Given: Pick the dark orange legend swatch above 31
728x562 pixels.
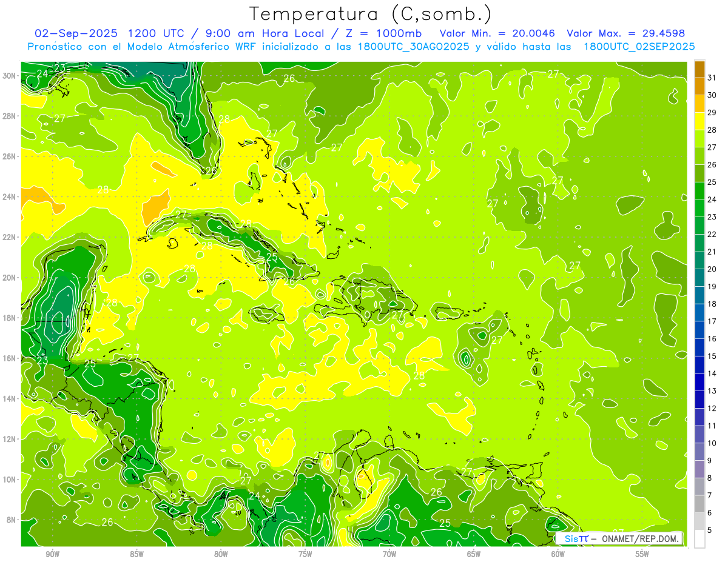Looking at the screenshot, I should point(699,69).
